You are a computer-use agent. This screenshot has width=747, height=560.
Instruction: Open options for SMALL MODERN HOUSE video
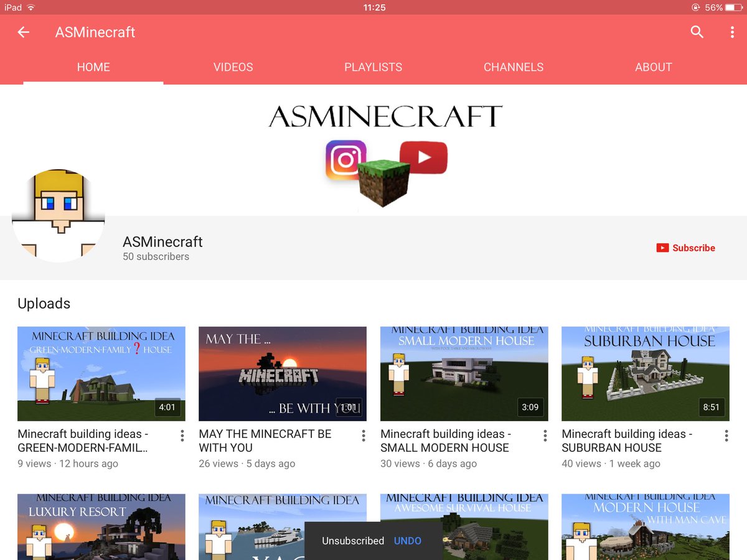click(x=545, y=436)
